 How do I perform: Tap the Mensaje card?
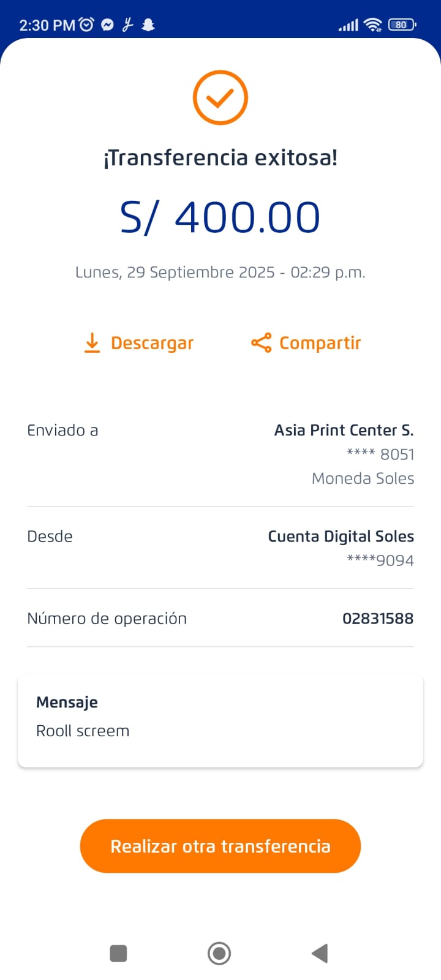pos(221,720)
